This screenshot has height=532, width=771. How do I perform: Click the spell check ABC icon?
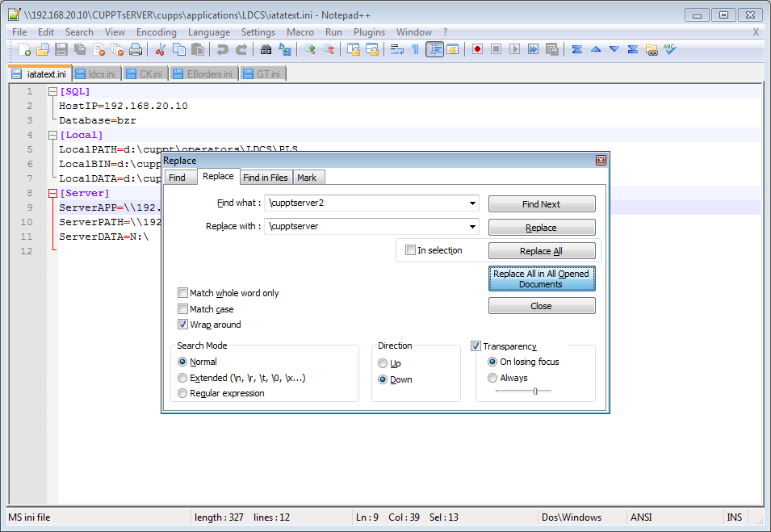click(x=669, y=50)
